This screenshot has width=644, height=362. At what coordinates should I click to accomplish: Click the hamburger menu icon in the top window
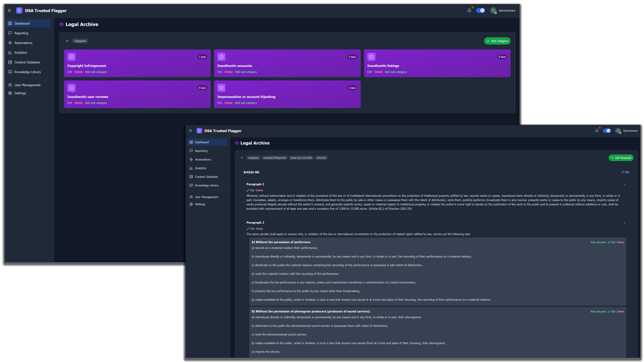9,11
